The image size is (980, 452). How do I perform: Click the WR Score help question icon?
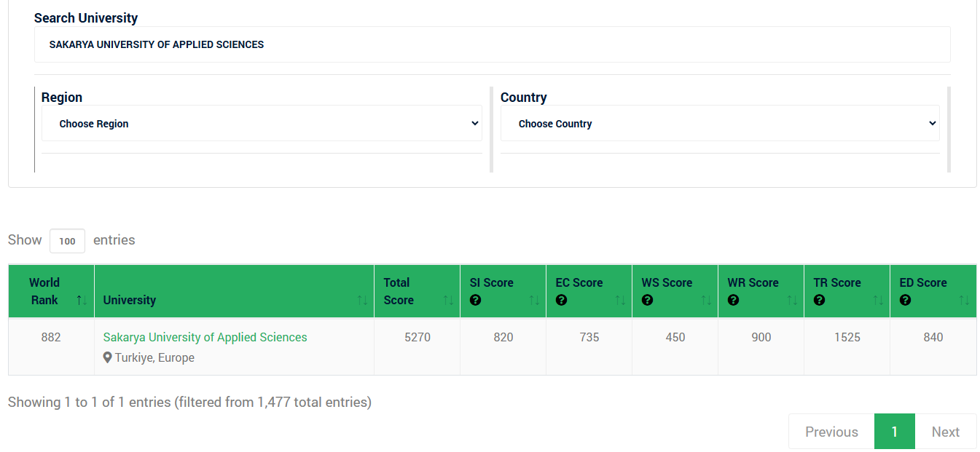(x=733, y=300)
